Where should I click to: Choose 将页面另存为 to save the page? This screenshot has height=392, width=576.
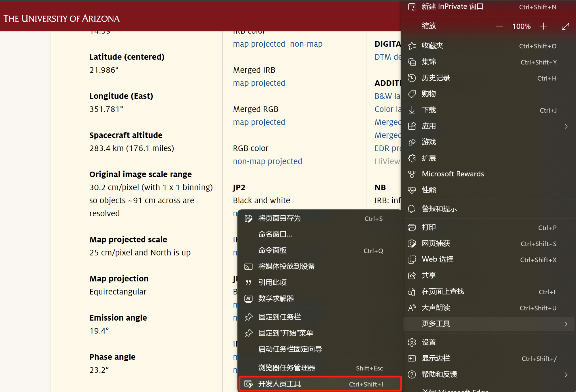279,218
